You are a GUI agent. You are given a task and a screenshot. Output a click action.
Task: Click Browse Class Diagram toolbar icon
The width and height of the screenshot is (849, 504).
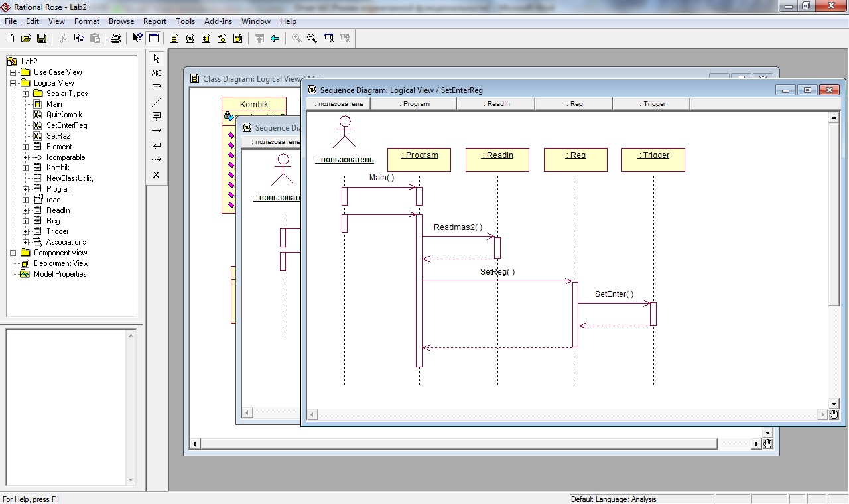174,38
